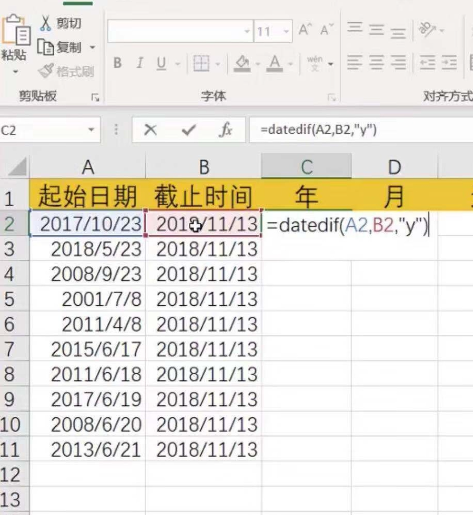Select Align Right icon
This screenshot has height=515, width=473.
(x=398, y=62)
